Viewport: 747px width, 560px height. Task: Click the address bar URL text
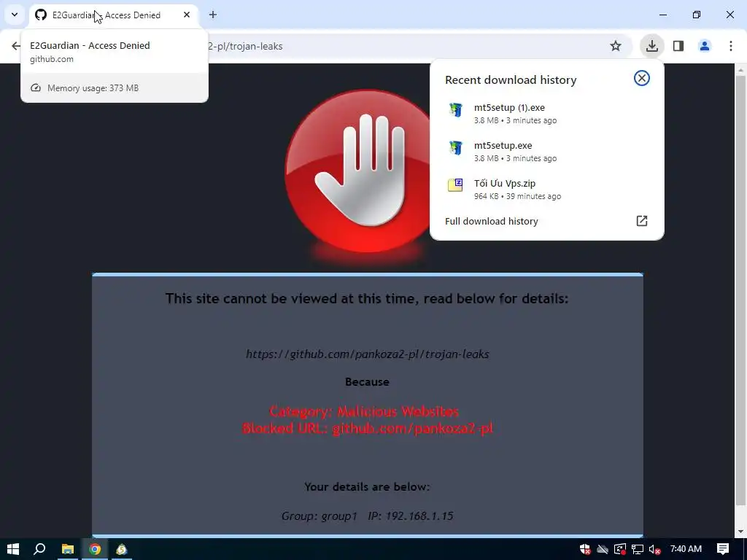click(x=245, y=46)
